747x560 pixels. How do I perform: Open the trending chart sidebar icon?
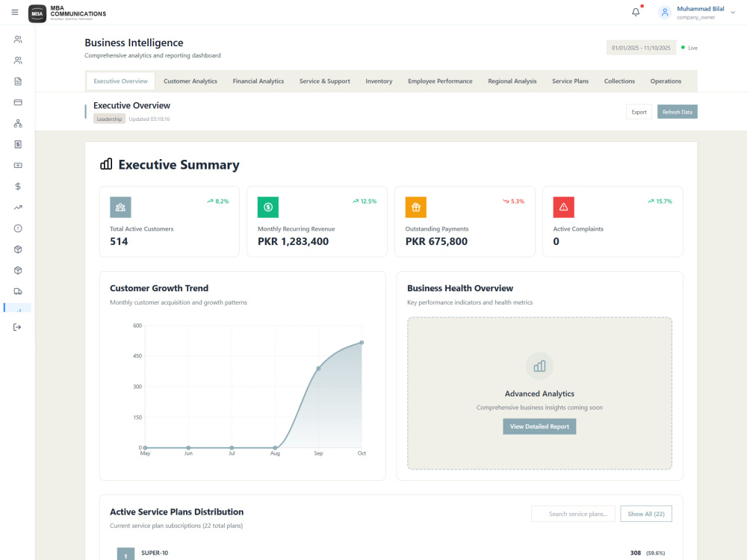[x=18, y=207]
